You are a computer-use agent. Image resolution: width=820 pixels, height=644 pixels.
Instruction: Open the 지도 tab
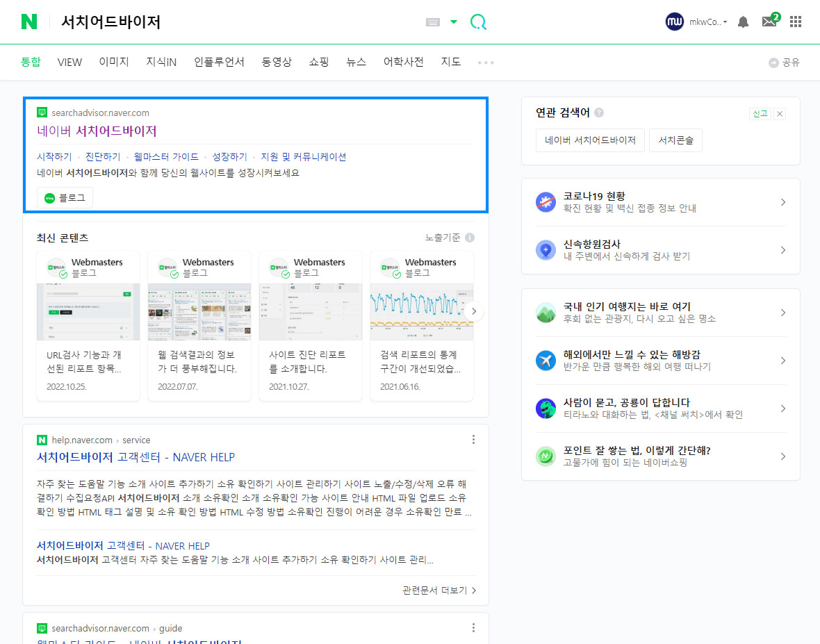click(x=451, y=62)
